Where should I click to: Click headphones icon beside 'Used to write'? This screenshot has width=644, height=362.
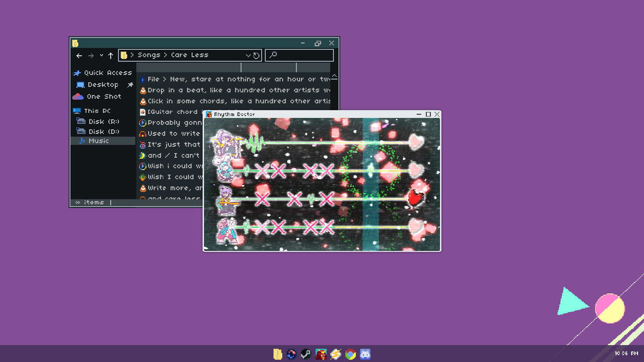click(x=143, y=133)
